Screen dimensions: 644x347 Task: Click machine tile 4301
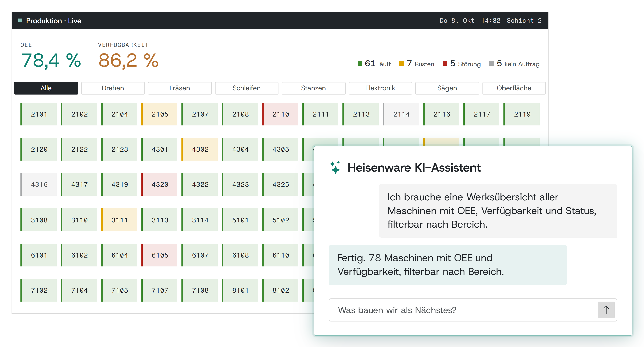click(159, 149)
